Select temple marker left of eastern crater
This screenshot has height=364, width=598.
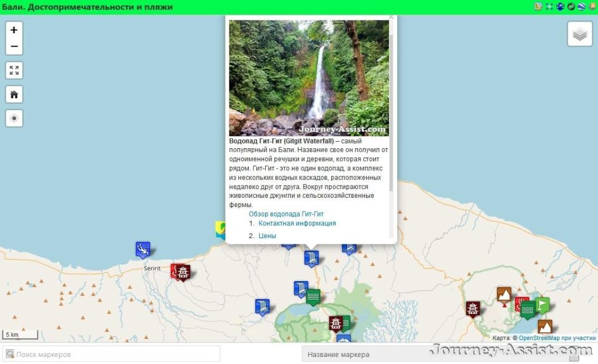pos(472,309)
